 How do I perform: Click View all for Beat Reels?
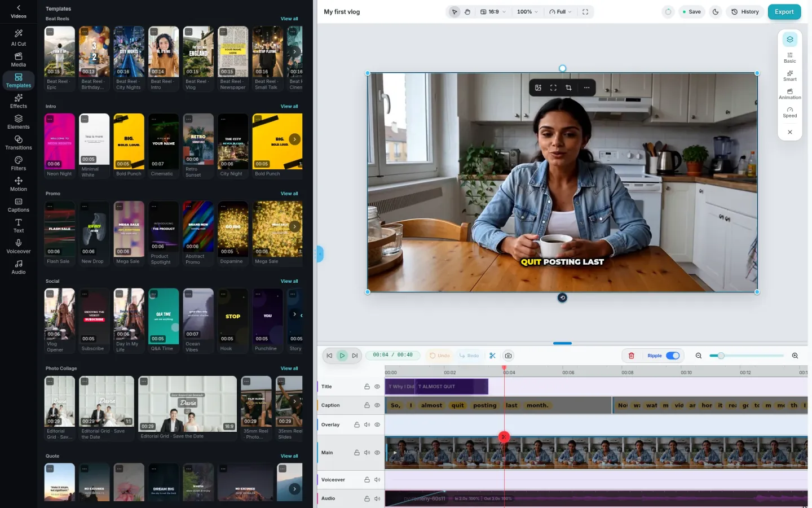(289, 19)
